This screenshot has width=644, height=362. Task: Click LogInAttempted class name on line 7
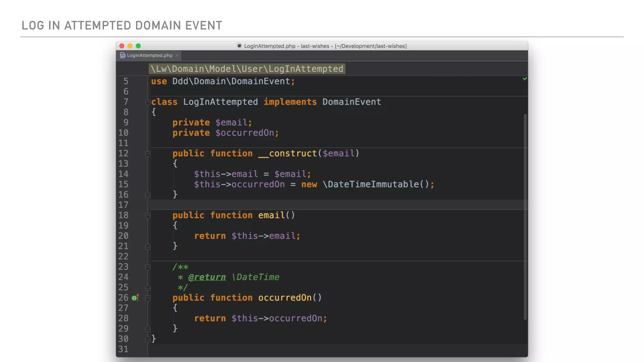tap(220, 102)
